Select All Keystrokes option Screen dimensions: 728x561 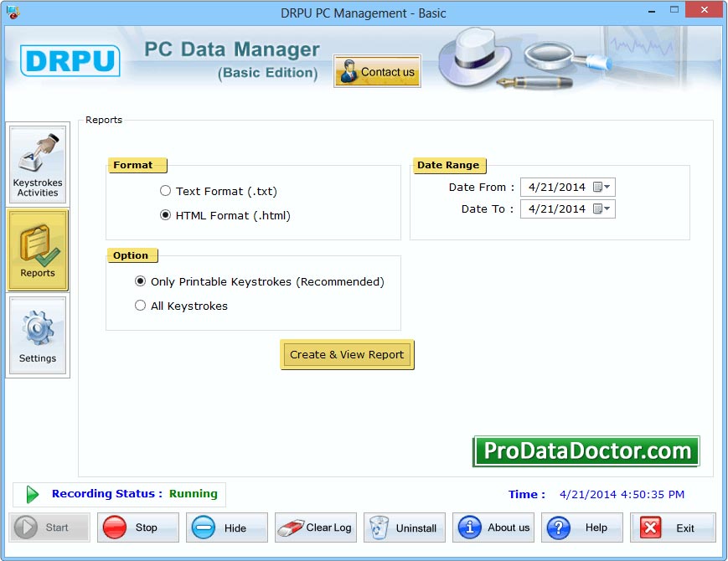click(x=142, y=306)
